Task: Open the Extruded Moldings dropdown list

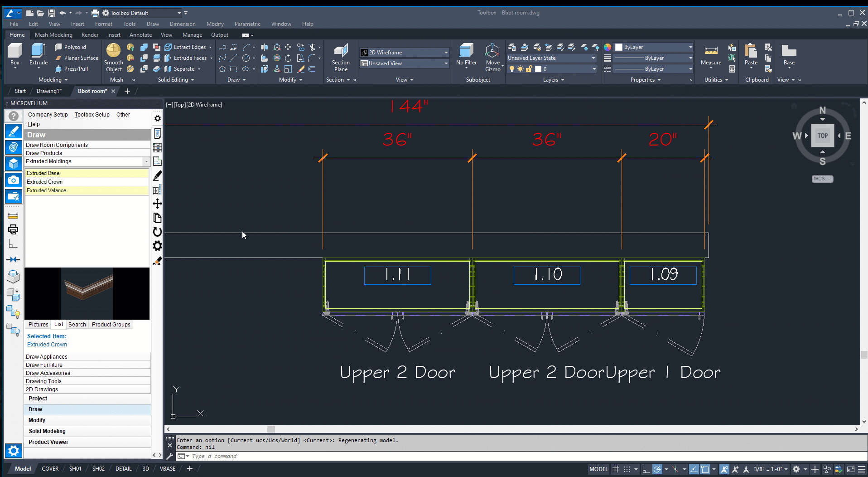Action: [x=146, y=161]
